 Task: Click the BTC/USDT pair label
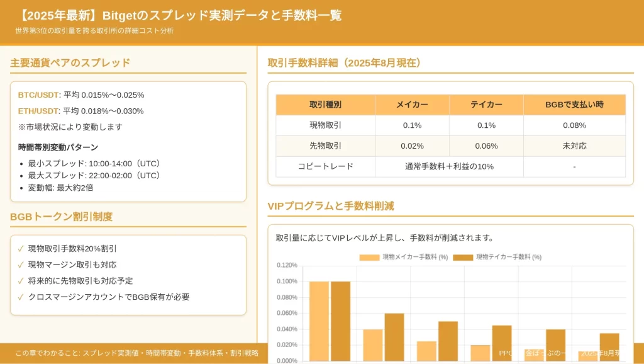(x=38, y=95)
